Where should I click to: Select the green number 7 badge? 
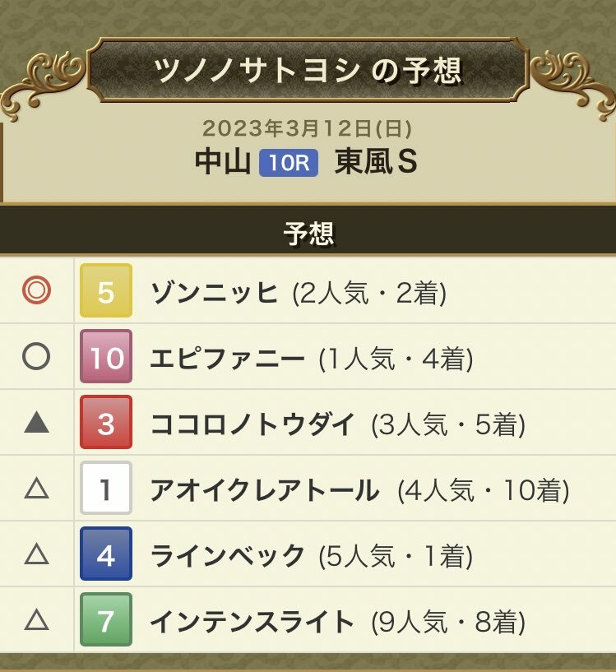pyautogui.click(x=106, y=619)
